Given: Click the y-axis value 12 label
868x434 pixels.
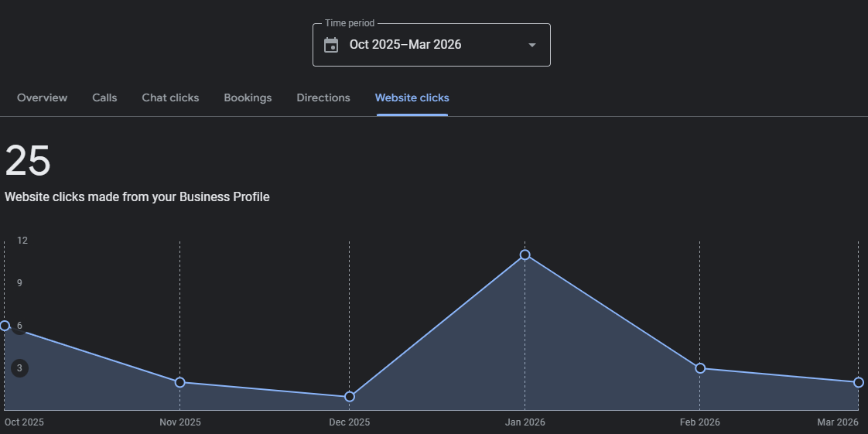Looking at the screenshot, I should (22, 241).
